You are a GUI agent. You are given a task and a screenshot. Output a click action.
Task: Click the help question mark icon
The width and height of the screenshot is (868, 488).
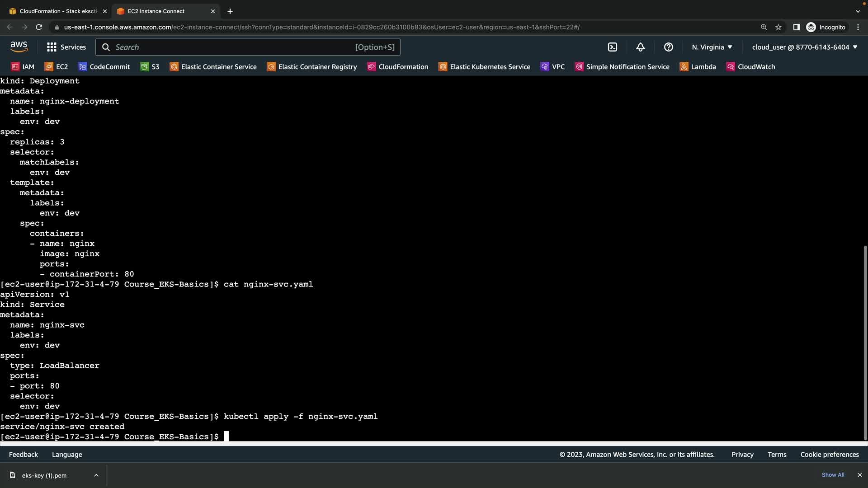[669, 47]
